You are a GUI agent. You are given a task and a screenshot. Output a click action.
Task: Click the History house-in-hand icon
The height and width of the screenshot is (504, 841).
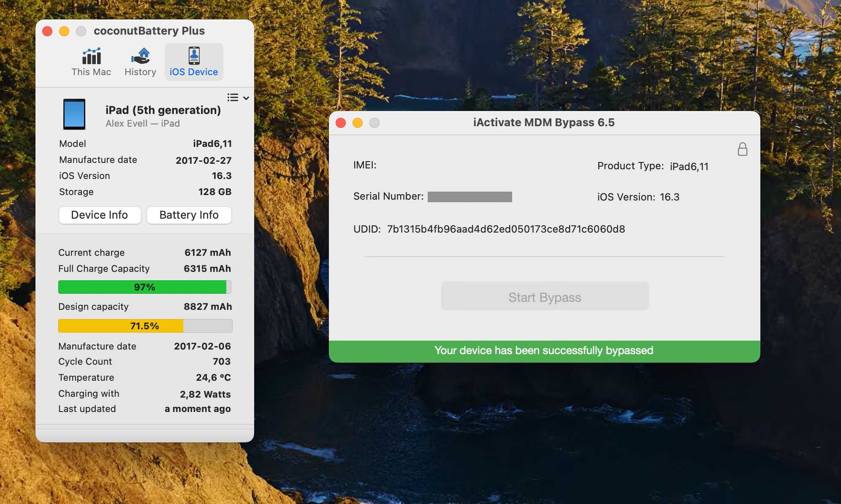click(x=141, y=56)
